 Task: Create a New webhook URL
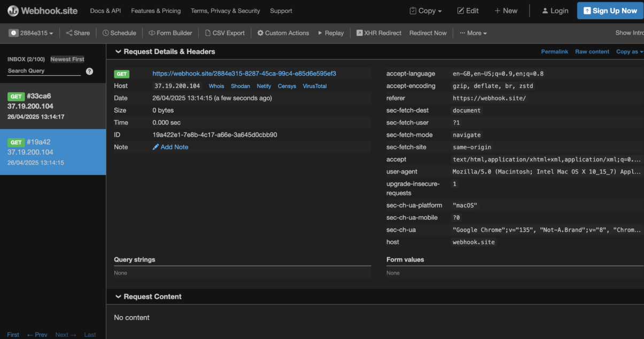tap(506, 11)
